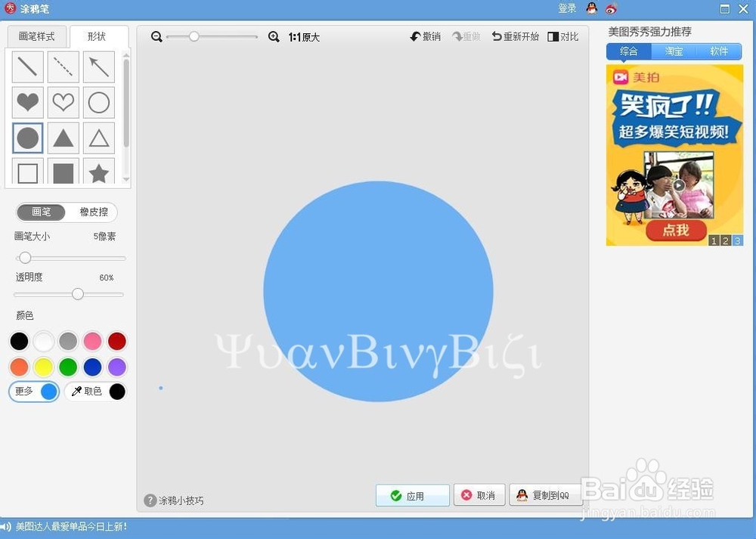Click the shape list scroll down arrow
756x539 pixels.
(126, 179)
